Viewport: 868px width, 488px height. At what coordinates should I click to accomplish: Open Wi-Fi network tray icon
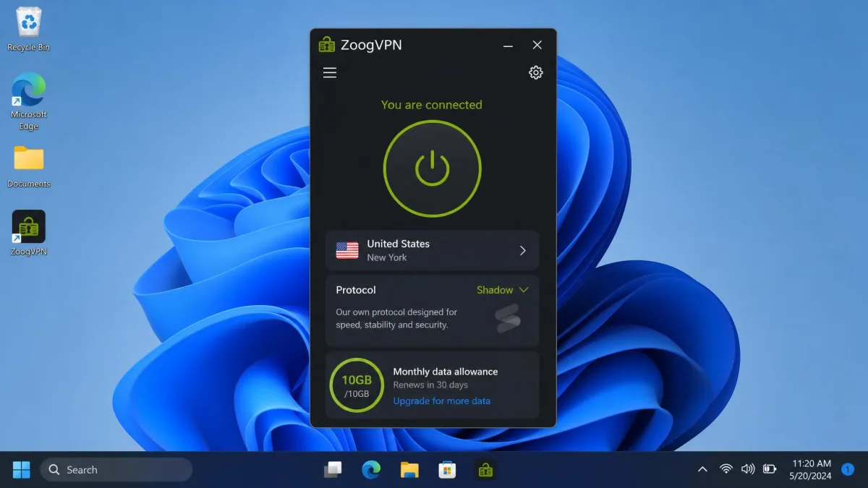coord(726,469)
